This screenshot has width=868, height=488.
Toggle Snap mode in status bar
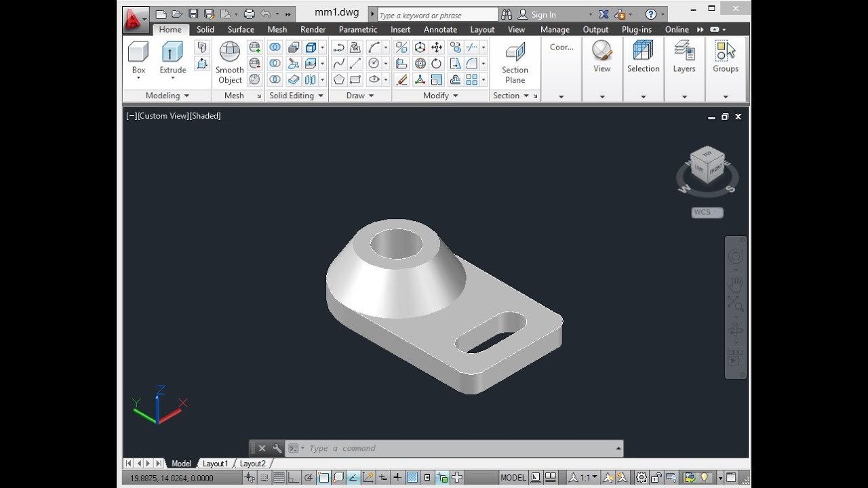[264, 477]
